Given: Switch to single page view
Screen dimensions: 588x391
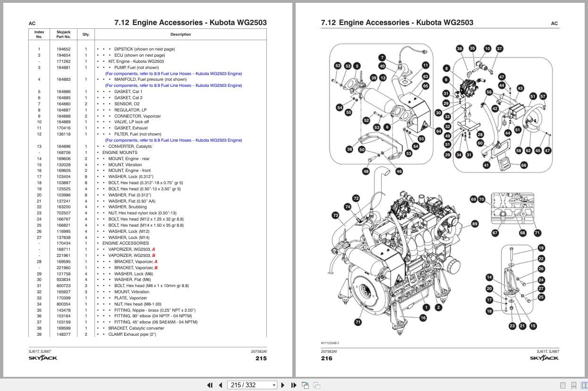Looking at the screenshot, I should click(x=562, y=385).
